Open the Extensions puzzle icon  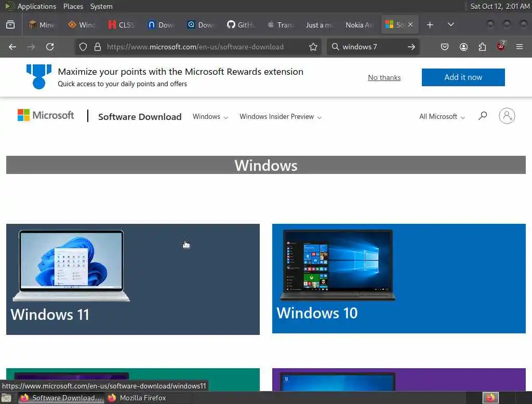coord(482,47)
